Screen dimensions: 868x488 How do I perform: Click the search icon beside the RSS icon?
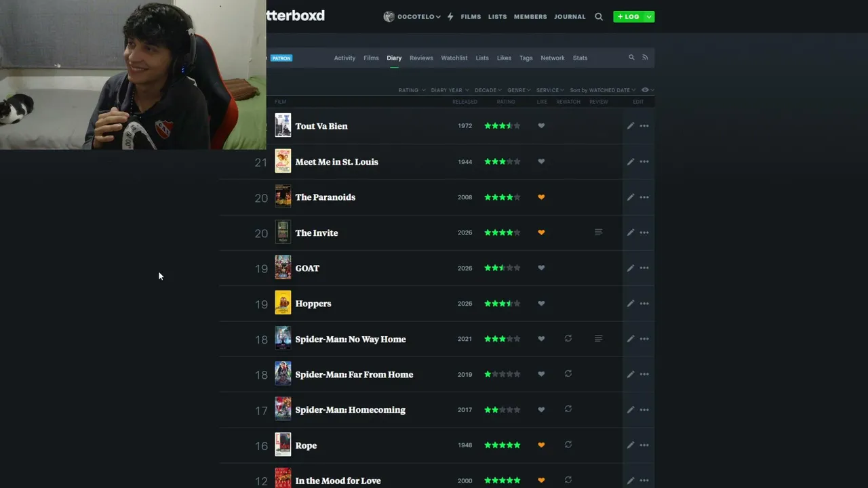(631, 58)
